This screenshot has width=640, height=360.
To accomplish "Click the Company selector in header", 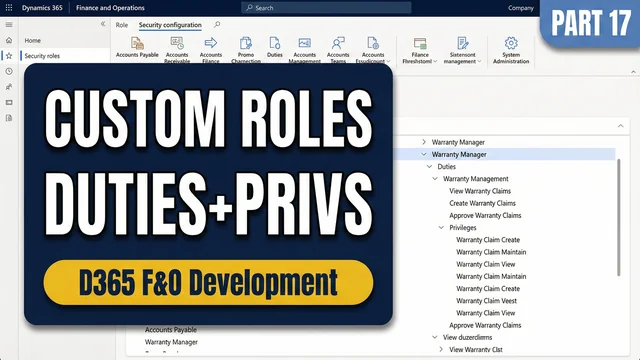I will [x=521, y=8].
